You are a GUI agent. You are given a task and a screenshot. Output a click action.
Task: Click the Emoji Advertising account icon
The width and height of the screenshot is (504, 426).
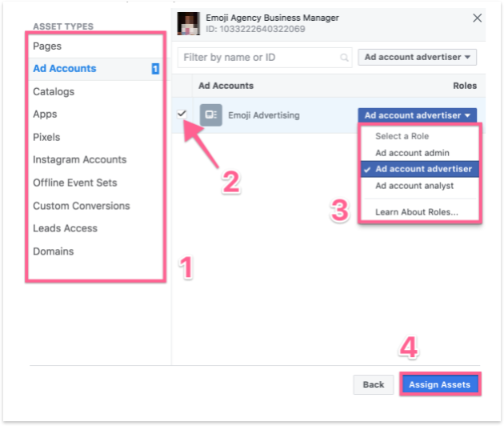210,115
